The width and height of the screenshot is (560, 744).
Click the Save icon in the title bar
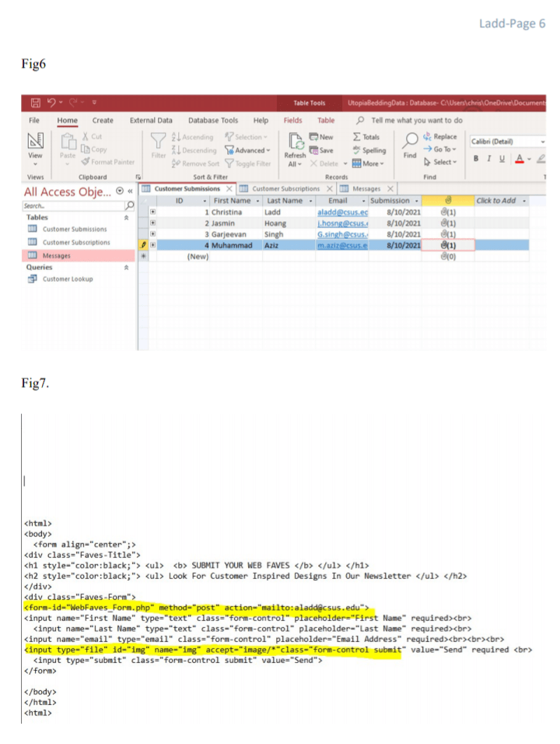tap(36, 103)
